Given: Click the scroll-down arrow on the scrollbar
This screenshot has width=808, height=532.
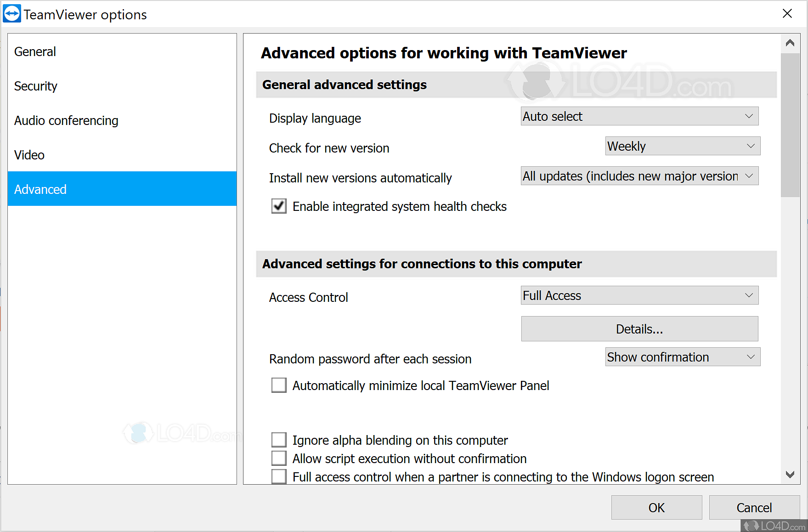Looking at the screenshot, I should click(790, 475).
